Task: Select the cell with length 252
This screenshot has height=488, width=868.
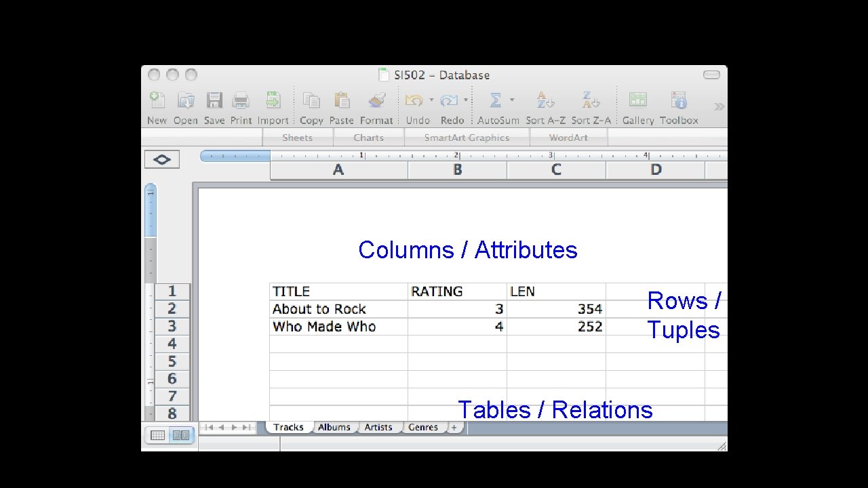Action: pyautogui.click(x=556, y=327)
